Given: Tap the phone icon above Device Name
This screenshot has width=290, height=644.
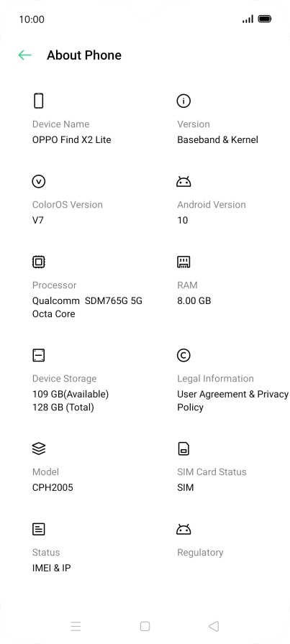Looking at the screenshot, I should [x=39, y=101].
